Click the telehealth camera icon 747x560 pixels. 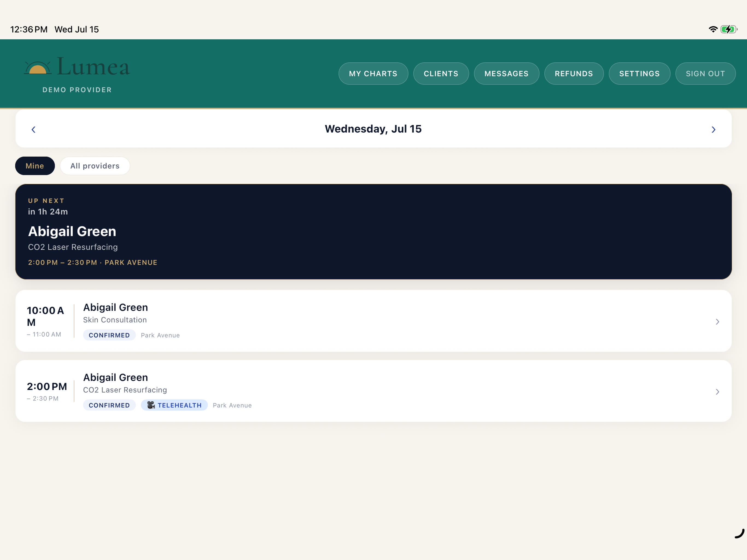click(x=151, y=405)
